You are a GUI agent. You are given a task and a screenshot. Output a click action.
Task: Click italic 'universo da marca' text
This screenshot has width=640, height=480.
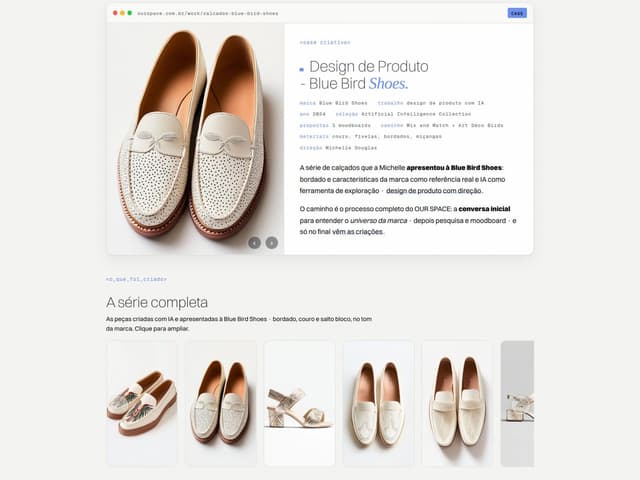tap(379, 221)
